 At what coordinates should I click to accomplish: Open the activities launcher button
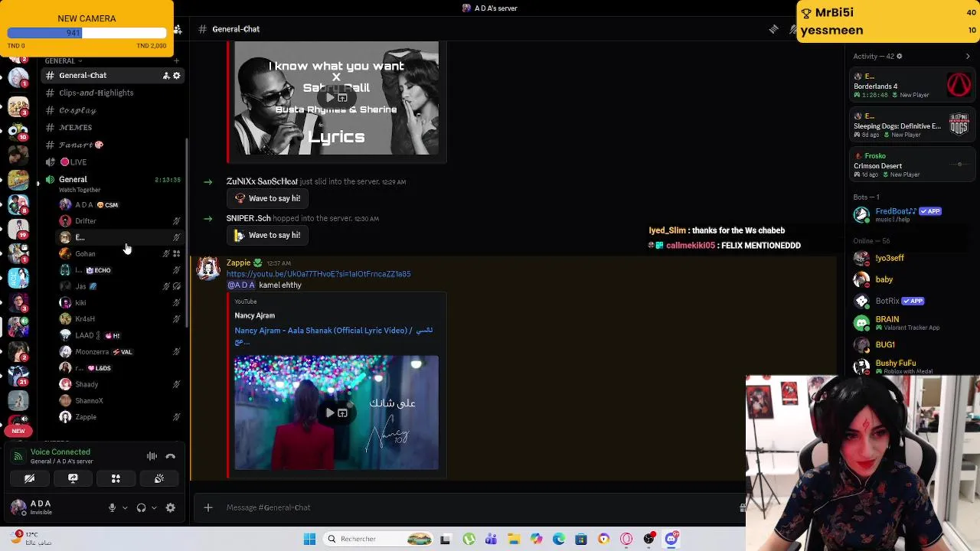point(116,478)
